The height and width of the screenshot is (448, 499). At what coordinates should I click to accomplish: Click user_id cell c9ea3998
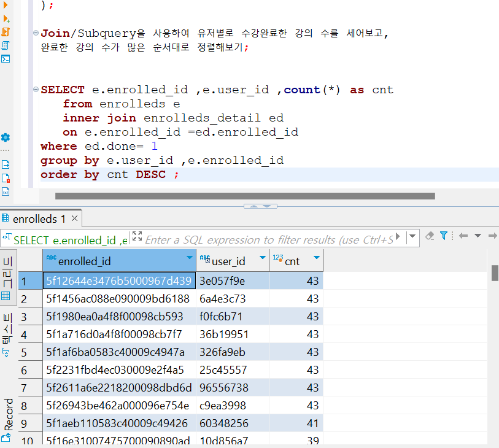click(x=233, y=406)
